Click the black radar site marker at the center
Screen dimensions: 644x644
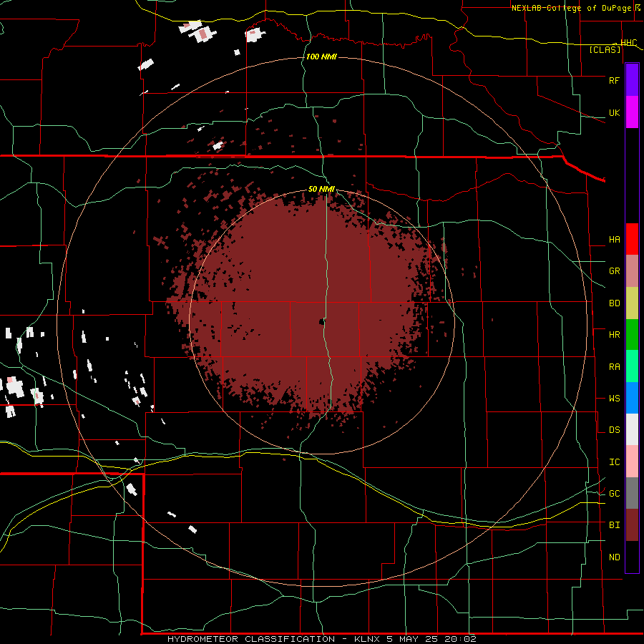click(321, 322)
